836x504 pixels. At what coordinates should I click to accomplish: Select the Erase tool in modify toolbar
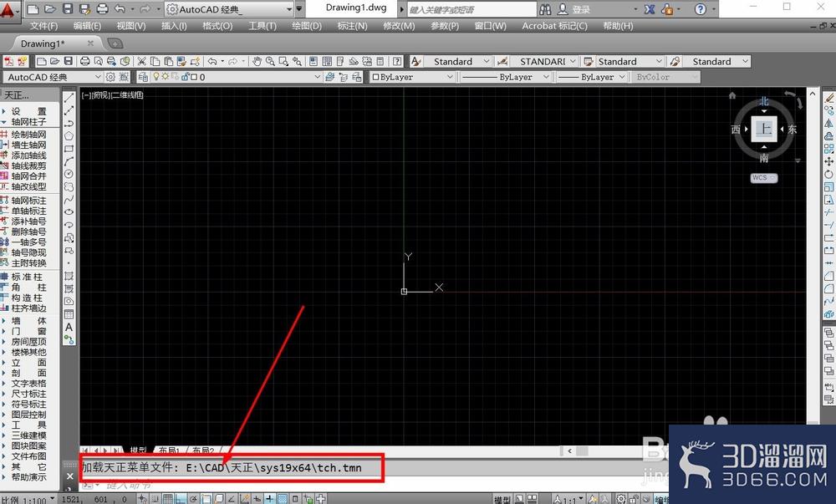[829, 98]
